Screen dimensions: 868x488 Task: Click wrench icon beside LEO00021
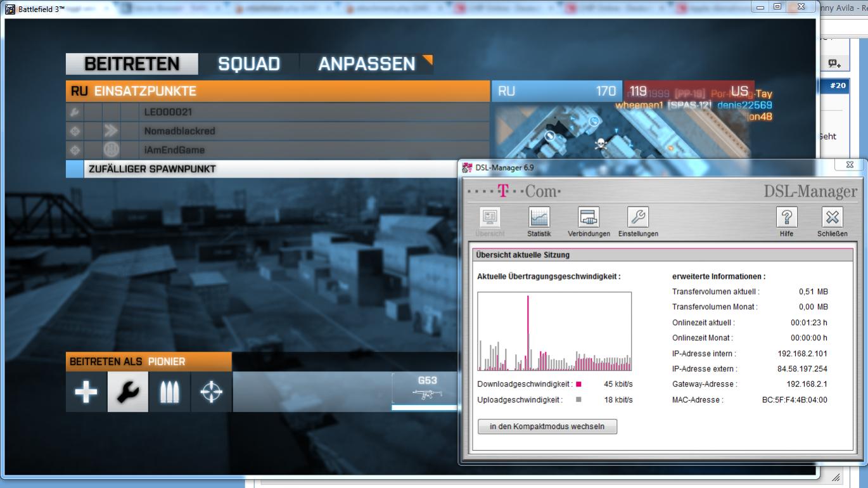point(74,112)
